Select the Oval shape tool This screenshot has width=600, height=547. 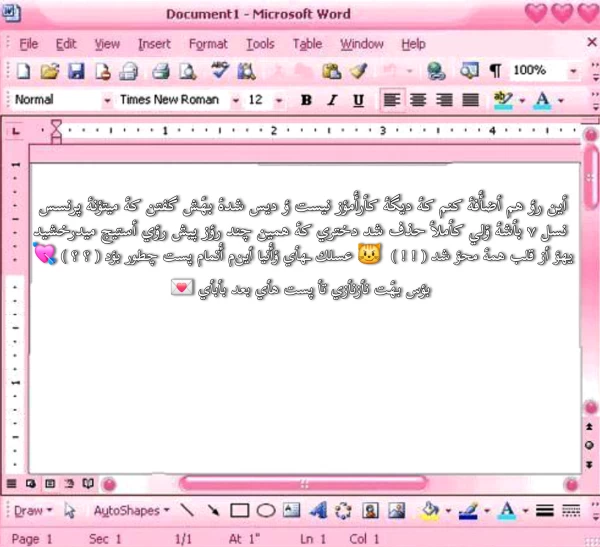pyautogui.click(x=266, y=511)
